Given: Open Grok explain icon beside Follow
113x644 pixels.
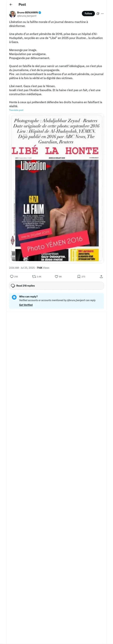Looking at the screenshot, I should point(98,14).
